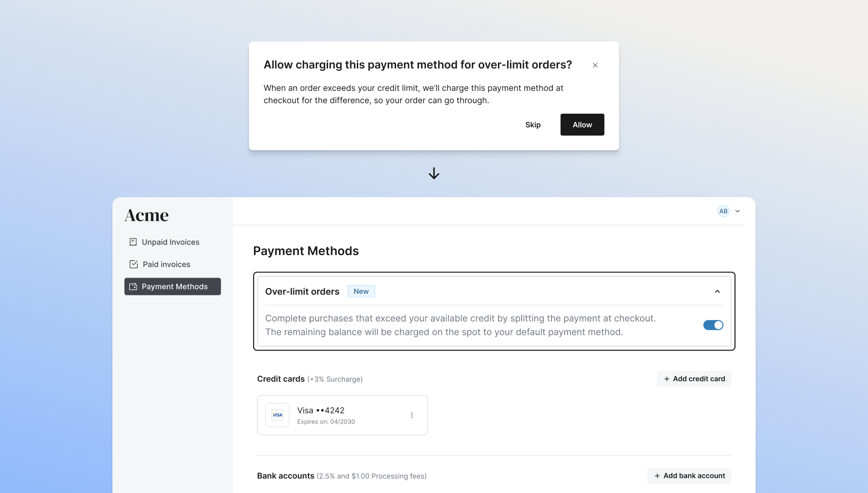Click the Visa card logo
Screen dimensions: 868x493
[x=277, y=415]
